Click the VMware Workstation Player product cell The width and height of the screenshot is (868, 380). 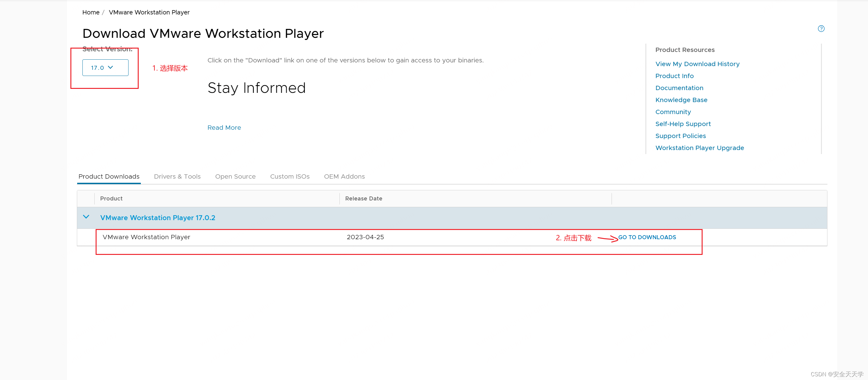[x=146, y=237]
